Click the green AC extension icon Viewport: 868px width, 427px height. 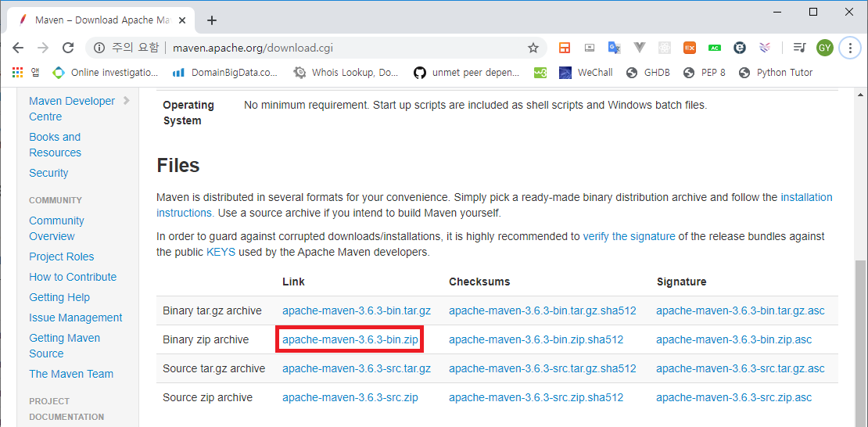tap(715, 48)
